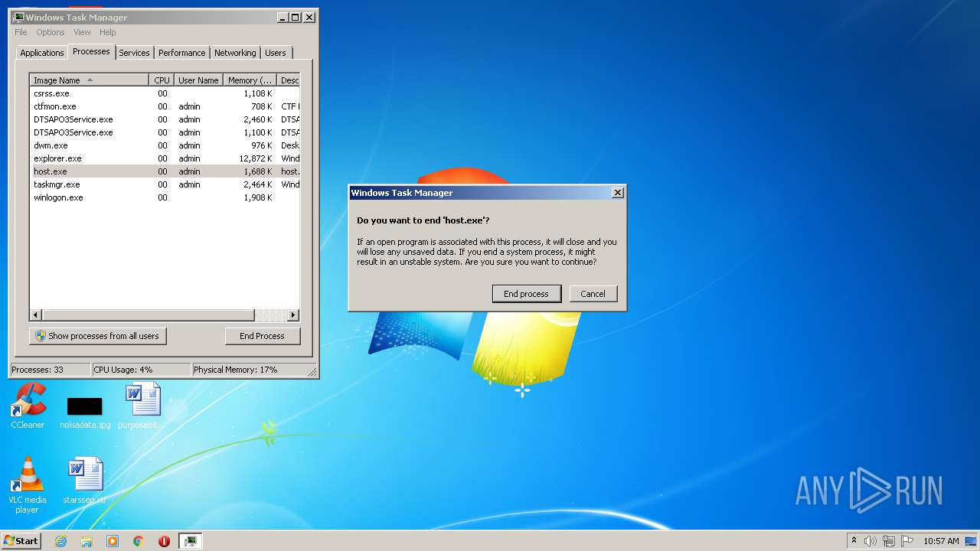980x551 pixels.
Task: Select csrss.exe process row
Action: click(165, 93)
